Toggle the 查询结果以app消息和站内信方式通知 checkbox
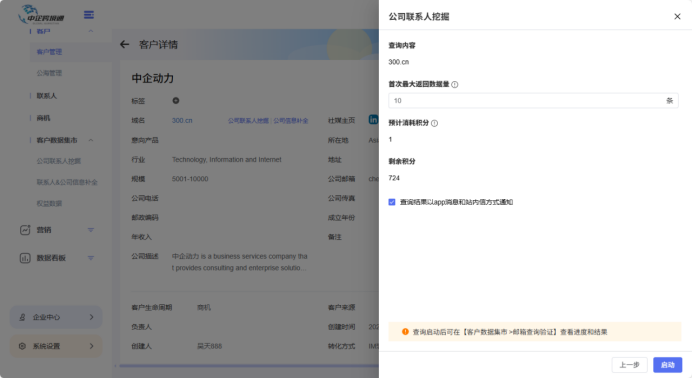The image size is (693, 378). tap(392, 202)
